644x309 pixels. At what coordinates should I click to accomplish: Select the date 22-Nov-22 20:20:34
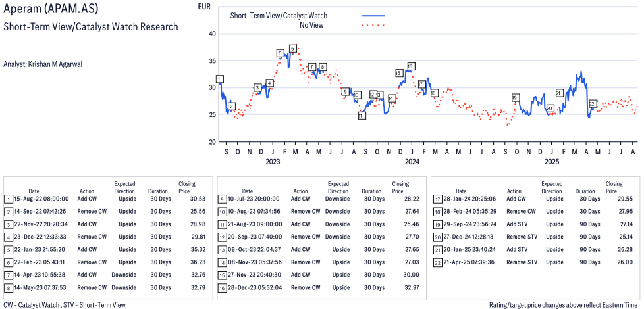click(x=42, y=224)
